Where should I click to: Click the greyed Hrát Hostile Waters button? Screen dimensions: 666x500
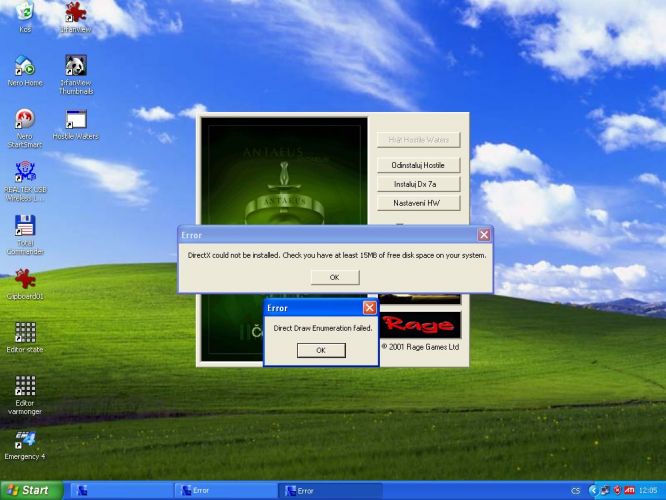418,140
